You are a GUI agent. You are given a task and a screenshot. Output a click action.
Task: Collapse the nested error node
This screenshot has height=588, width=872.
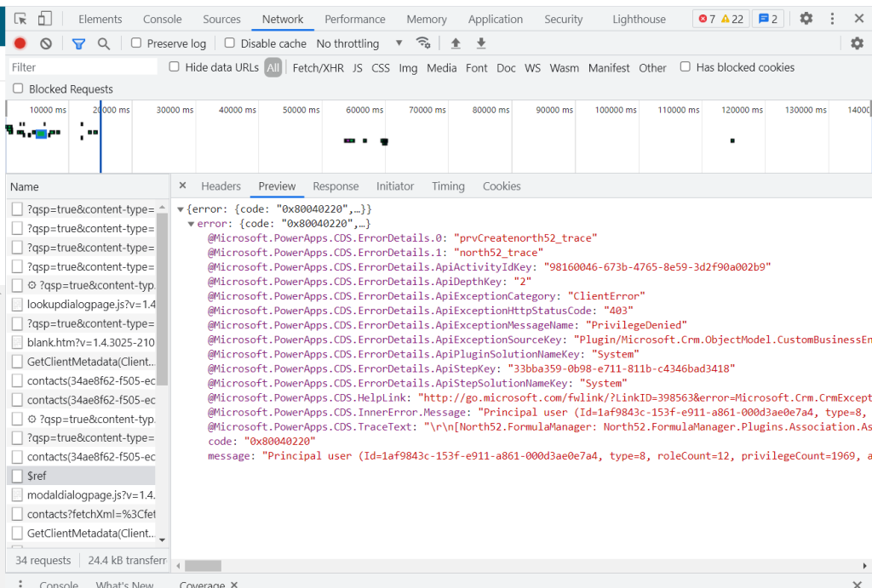pyautogui.click(x=192, y=224)
